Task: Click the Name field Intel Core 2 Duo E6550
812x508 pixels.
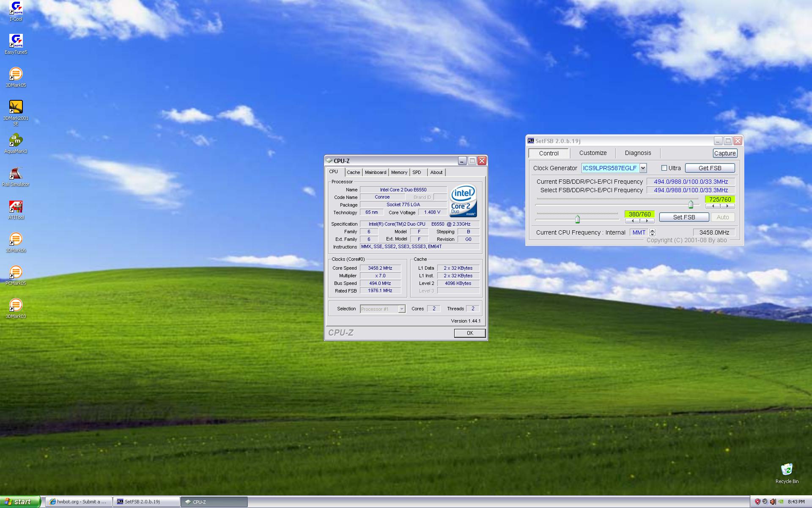Action: pos(403,190)
